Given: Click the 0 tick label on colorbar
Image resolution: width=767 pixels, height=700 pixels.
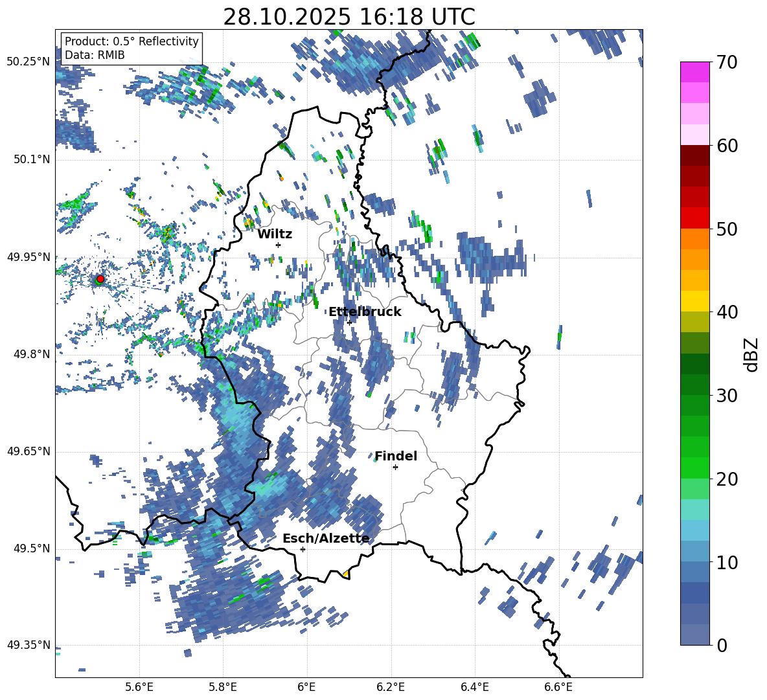Looking at the screenshot, I should click(x=722, y=645).
